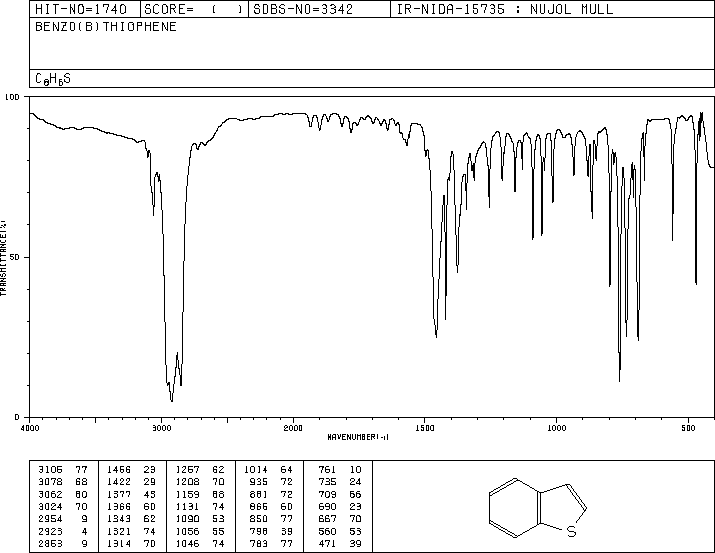This screenshot has height=553, width=715.
Task: Select the SCORE= header field
Action: click(x=194, y=9)
